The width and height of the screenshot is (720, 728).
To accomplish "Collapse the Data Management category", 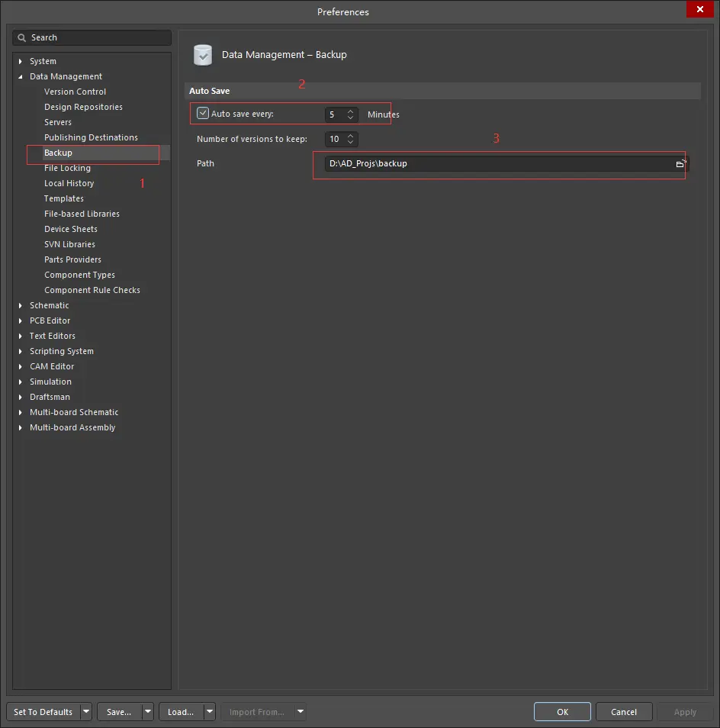I will click(20, 76).
